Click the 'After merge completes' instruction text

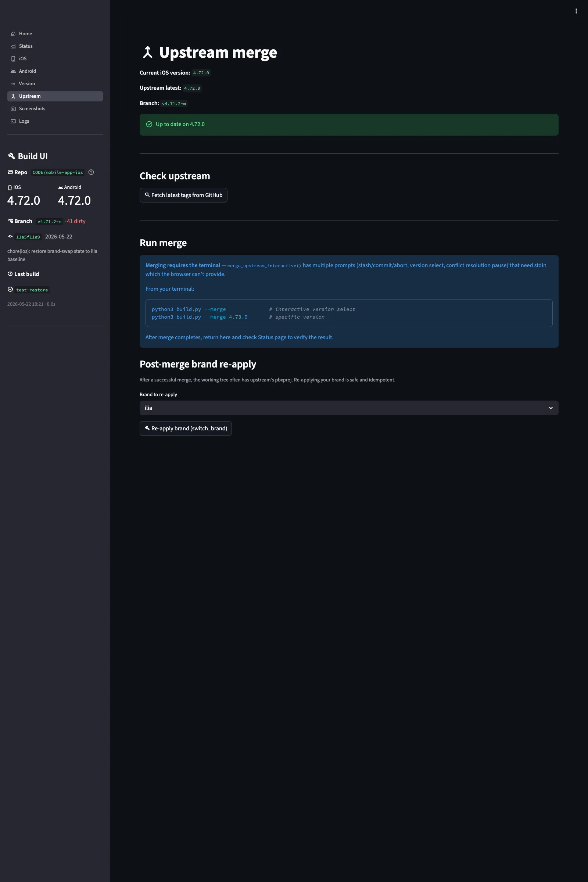coord(239,337)
